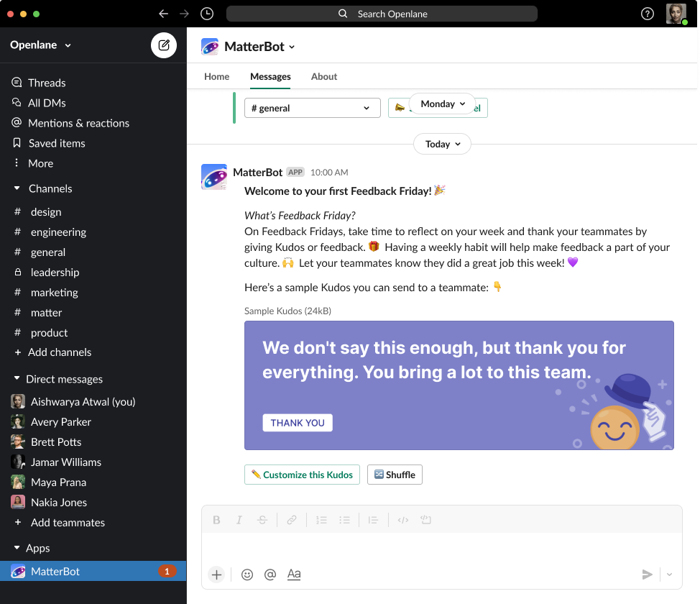The height and width of the screenshot is (604, 700).
Task: Click the Customize this Kudos button
Action: click(x=302, y=475)
